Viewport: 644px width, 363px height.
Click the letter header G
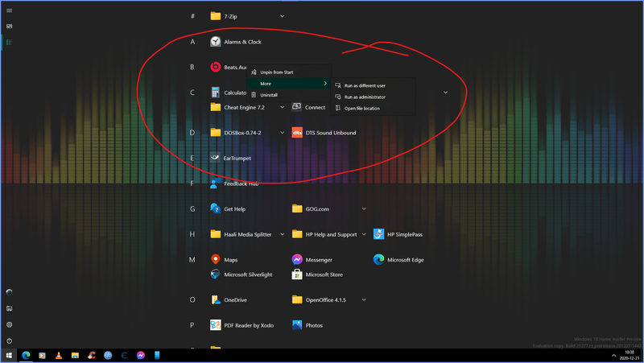(192, 209)
